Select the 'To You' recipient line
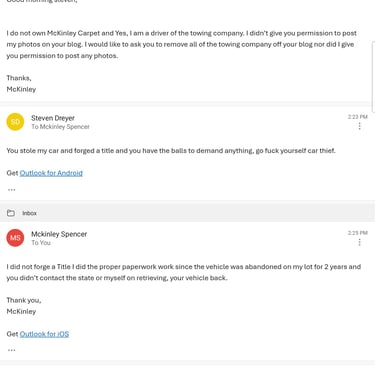Viewport: 375px width, 366px height. [41, 243]
